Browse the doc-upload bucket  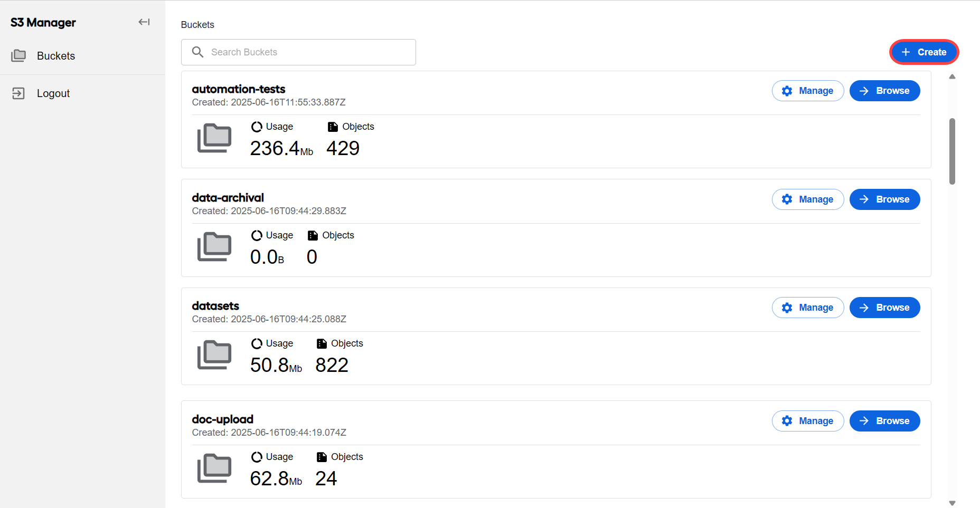pyautogui.click(x=885, y=421)
